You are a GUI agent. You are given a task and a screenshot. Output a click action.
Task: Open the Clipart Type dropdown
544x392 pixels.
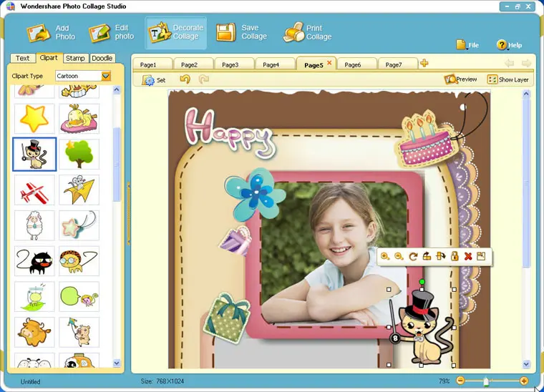pyautogui.click(x=106, y=76)
